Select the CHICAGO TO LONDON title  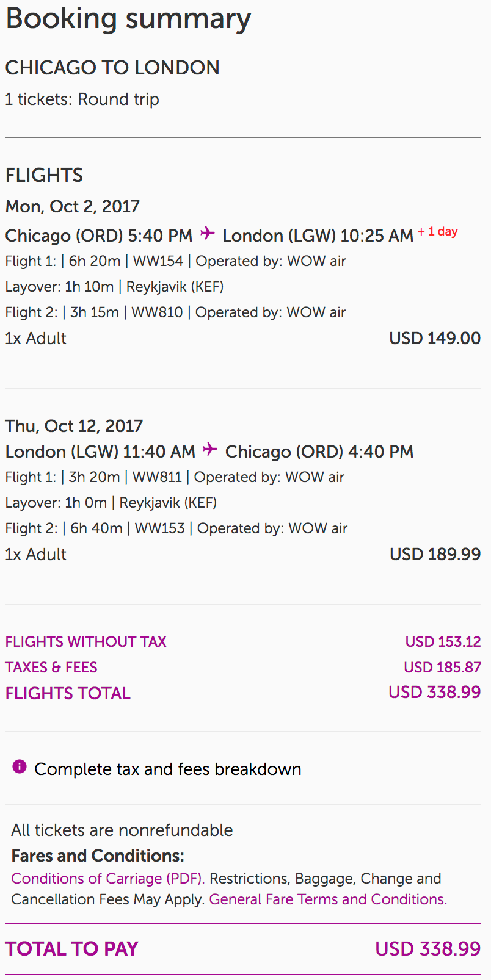(112, 68)
